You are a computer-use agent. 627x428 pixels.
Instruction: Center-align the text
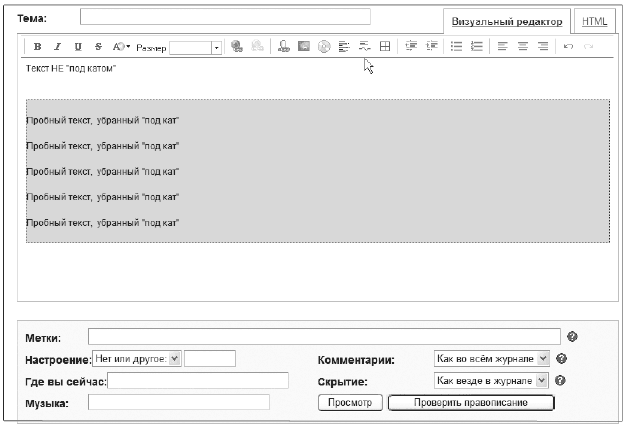point(522,47)
